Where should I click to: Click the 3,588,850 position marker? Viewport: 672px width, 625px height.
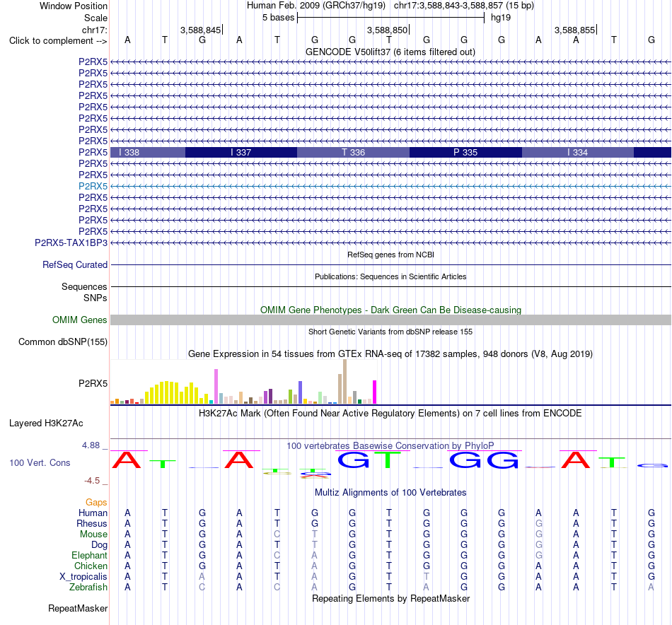[388, 30]
